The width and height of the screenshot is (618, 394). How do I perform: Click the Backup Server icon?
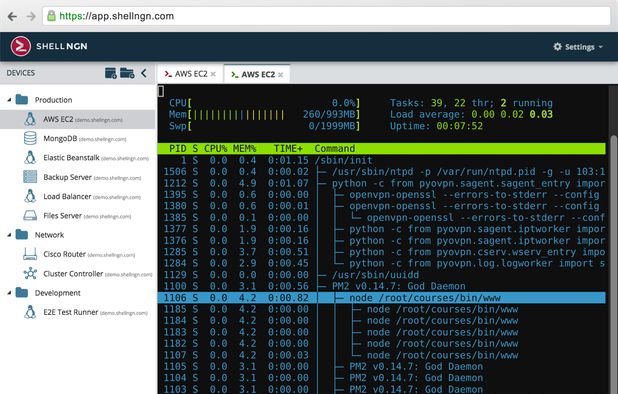click(30, 177)
